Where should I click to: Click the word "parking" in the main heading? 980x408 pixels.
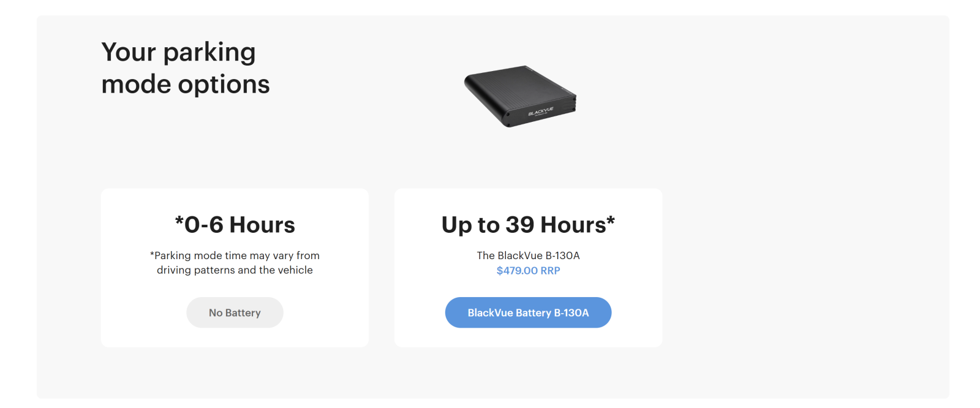pos(209,52)
